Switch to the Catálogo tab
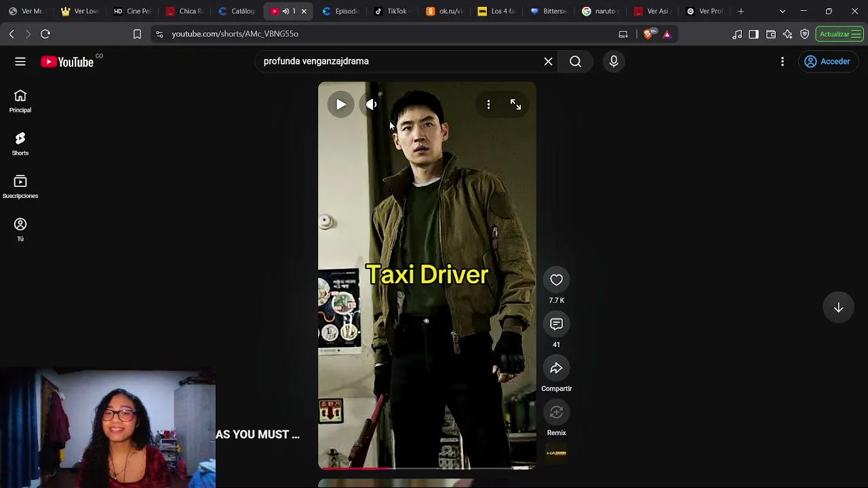Screen dimensions: 868x488 coord(236,12)
